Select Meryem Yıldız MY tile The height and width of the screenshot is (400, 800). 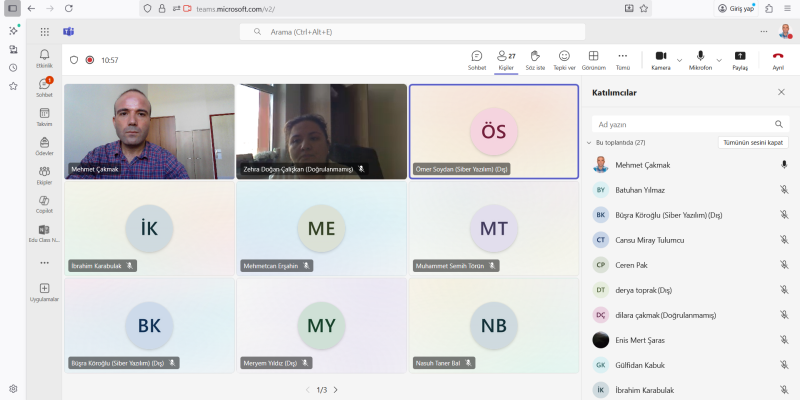click(x=321, y=326)
